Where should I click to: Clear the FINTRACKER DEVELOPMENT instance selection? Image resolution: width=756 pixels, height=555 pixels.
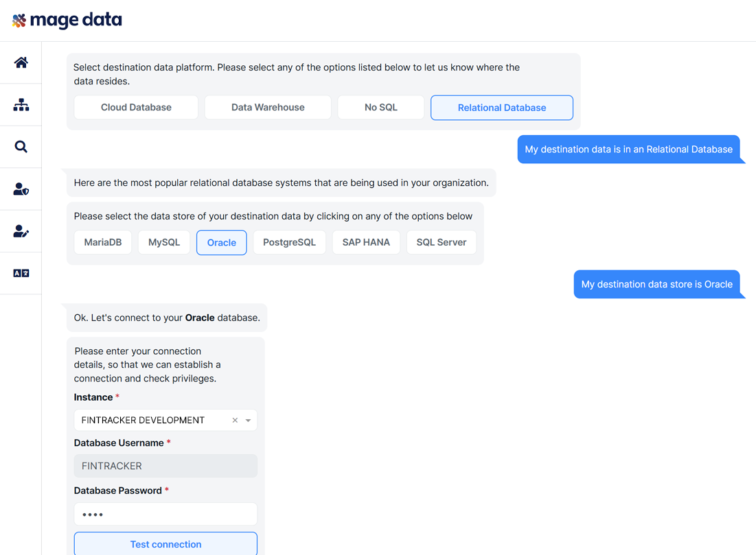[x=235, y=421]
